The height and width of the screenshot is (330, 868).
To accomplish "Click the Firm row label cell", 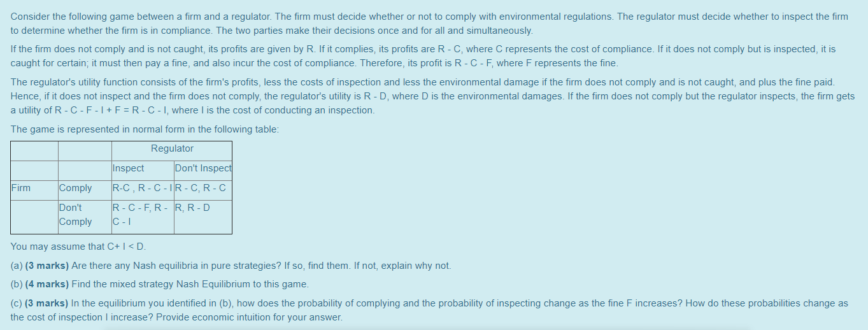I will pos(34,189).
